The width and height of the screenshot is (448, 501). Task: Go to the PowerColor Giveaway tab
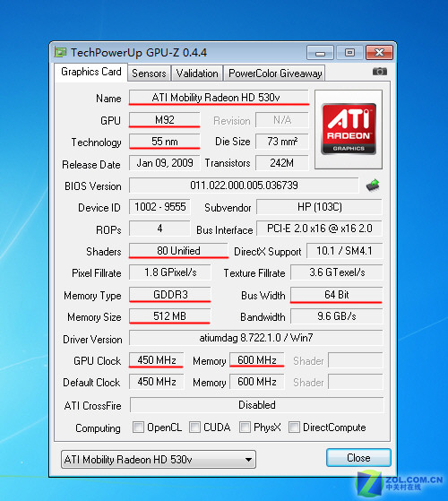[275, 73]
